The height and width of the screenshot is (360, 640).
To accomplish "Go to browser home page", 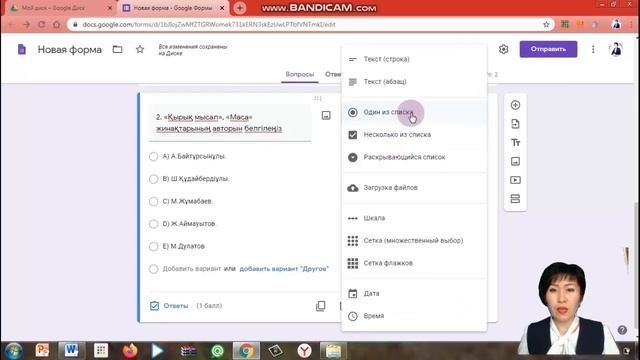I will (x=56, y=24).
